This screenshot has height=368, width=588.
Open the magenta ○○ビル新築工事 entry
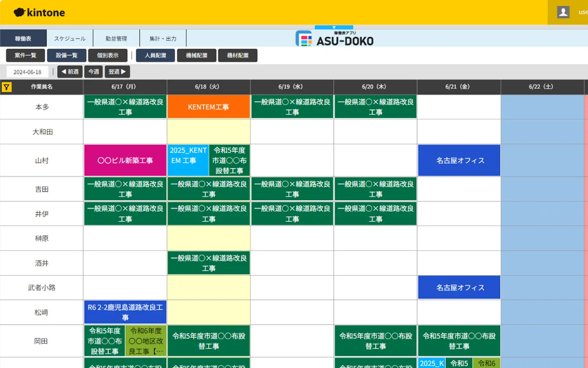[125, 160]
